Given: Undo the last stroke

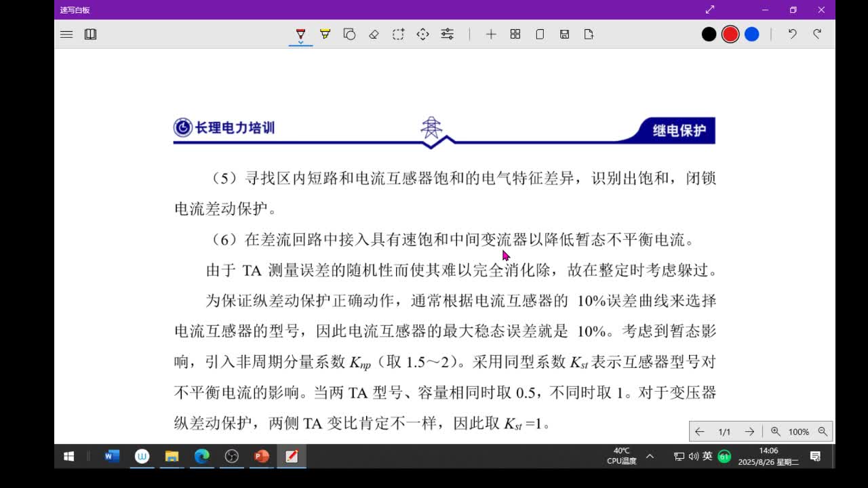Looking at the screenshot, I should coord(792,34).
